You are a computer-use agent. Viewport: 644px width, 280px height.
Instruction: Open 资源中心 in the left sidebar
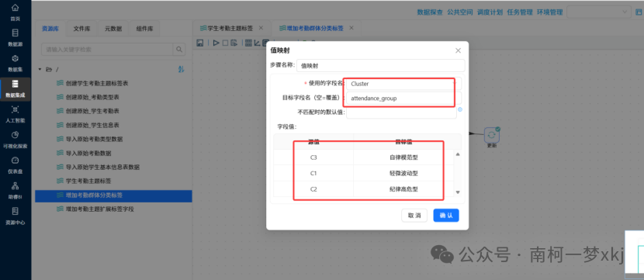[x=16, y=216]
